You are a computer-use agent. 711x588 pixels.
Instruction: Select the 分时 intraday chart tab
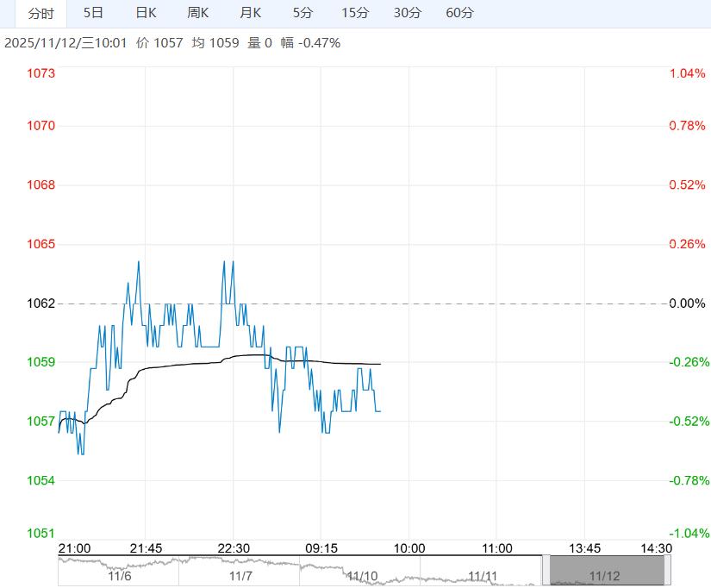(x=41, y=13)
